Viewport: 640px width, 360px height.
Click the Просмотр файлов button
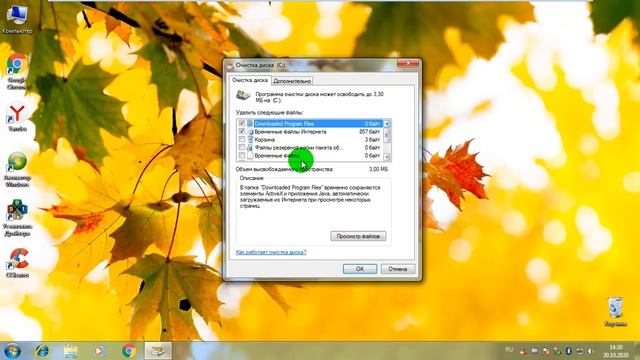[358, 236]
